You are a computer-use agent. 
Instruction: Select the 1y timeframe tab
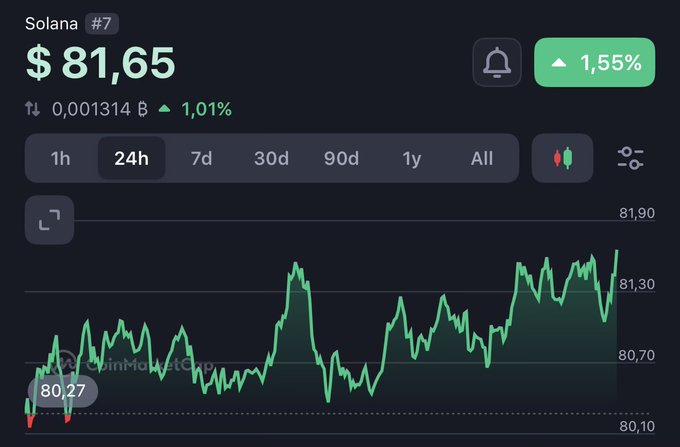click(412, 158)
